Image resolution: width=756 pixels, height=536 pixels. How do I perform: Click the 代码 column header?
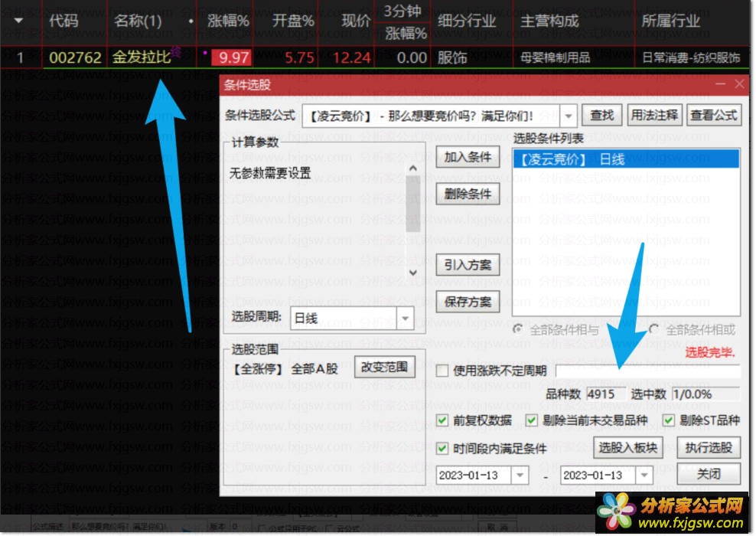pos(64,21)
